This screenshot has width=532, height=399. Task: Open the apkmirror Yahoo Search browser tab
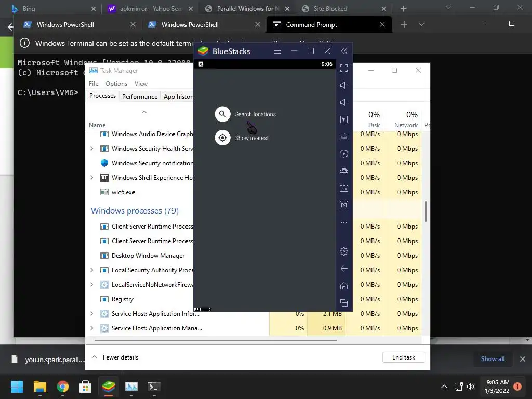click(x=150, y=8)
